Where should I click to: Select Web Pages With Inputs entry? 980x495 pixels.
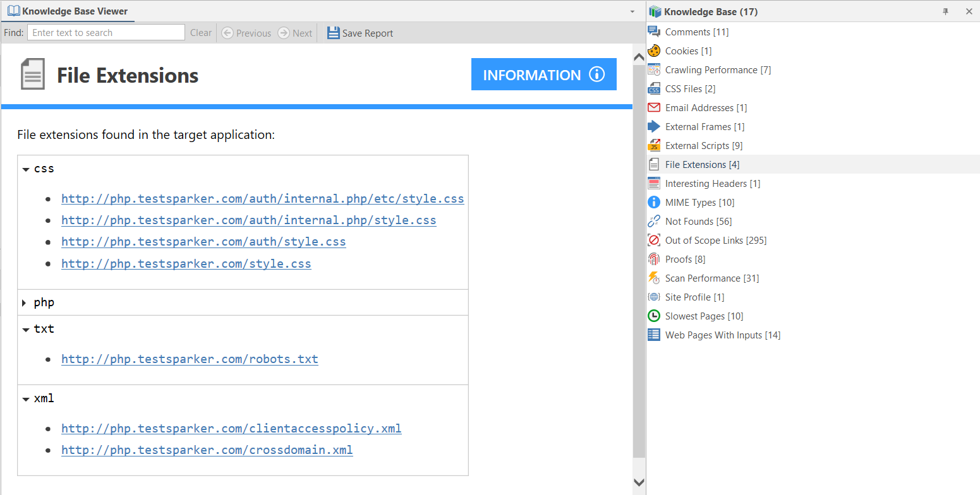click(x=722, y=334)
